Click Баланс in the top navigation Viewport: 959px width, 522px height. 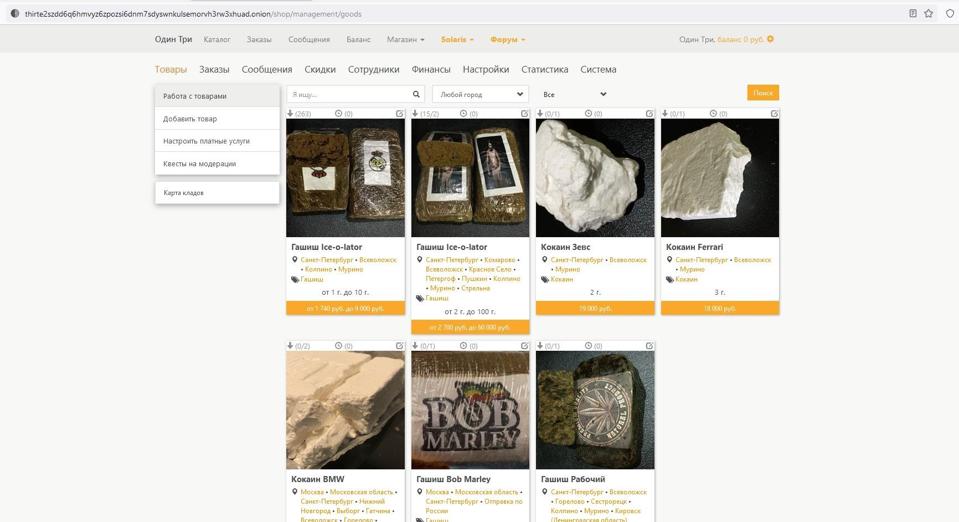pos(358,39)
